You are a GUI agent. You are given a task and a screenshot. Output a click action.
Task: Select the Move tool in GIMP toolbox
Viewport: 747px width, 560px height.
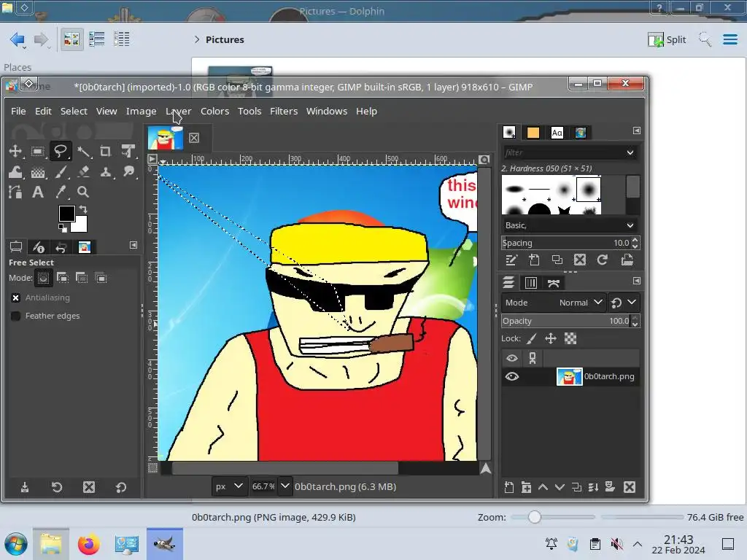click(15, 152)
